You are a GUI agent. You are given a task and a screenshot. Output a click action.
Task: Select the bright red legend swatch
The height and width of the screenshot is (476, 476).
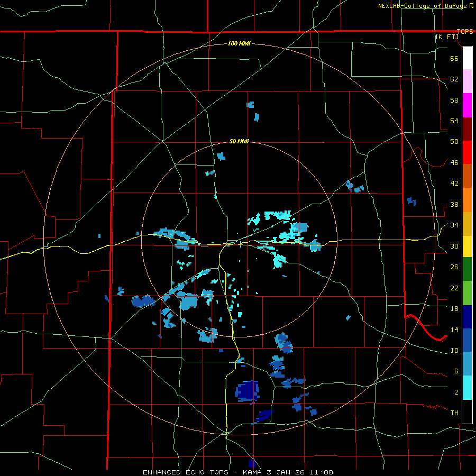point(467,152)
